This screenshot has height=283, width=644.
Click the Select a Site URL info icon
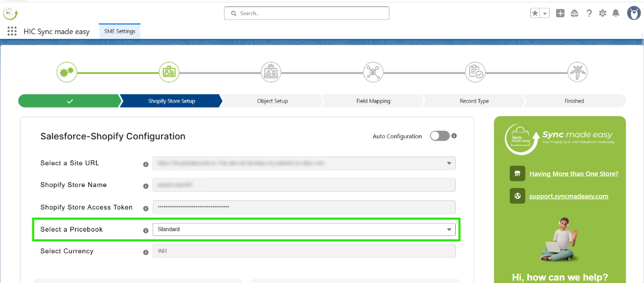pyautogui.click(x=146, y=164)
